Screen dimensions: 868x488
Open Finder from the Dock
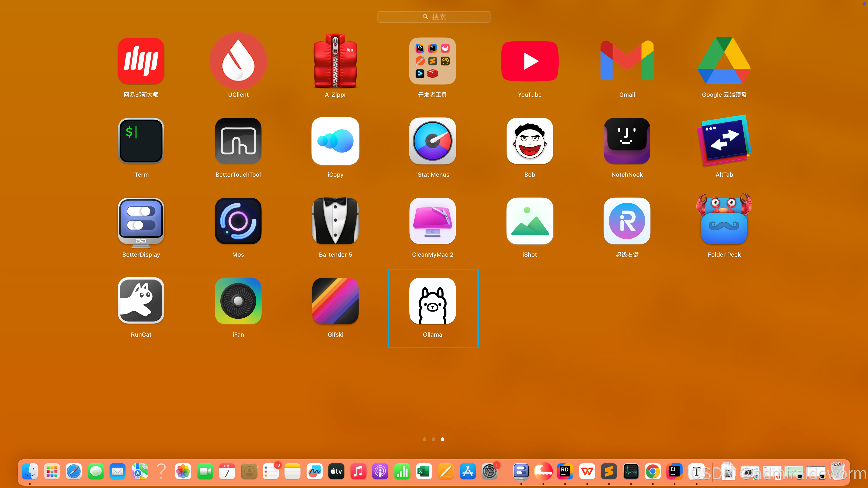30,472
